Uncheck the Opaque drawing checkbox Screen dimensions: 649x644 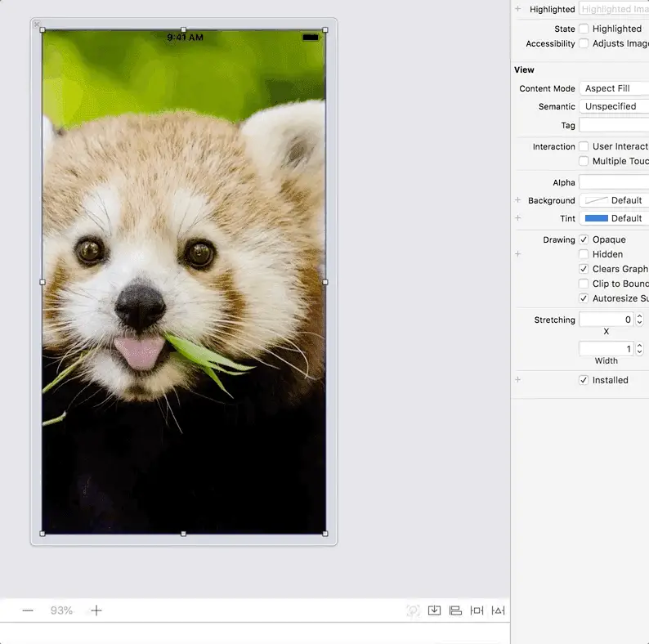(584, 239)
